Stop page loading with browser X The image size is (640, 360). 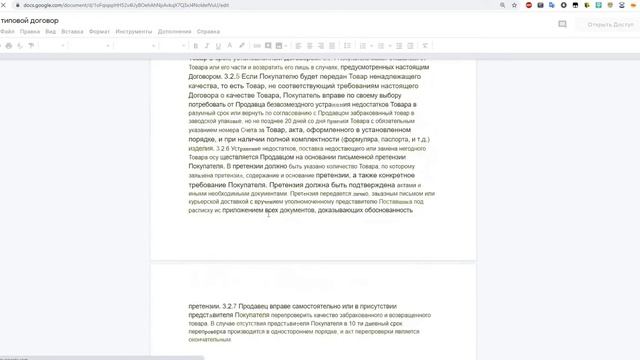tap(4, 5)
